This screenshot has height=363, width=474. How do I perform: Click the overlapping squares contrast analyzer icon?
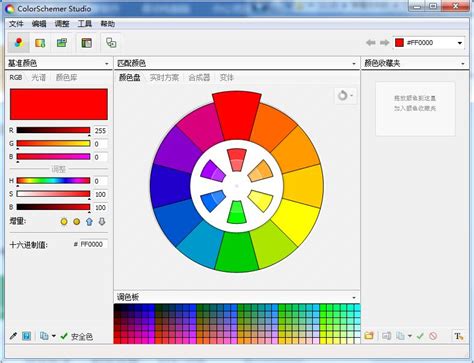click(111, 43)
